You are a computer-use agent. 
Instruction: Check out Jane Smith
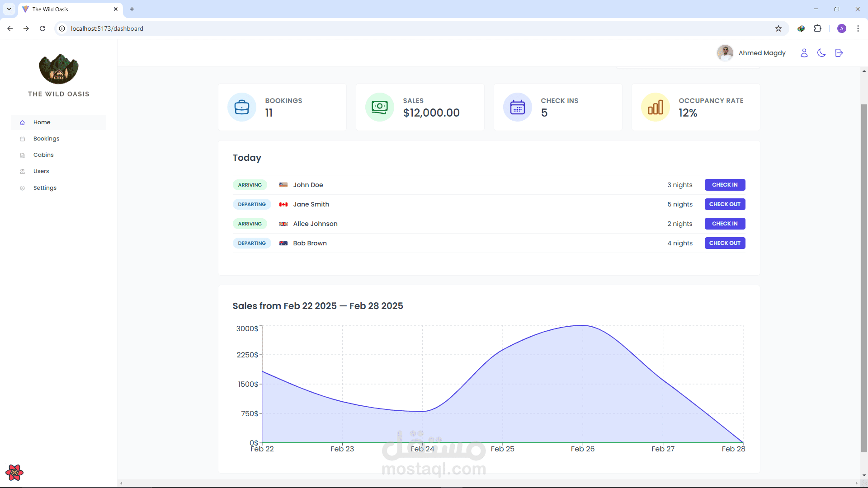coord(725,204)
